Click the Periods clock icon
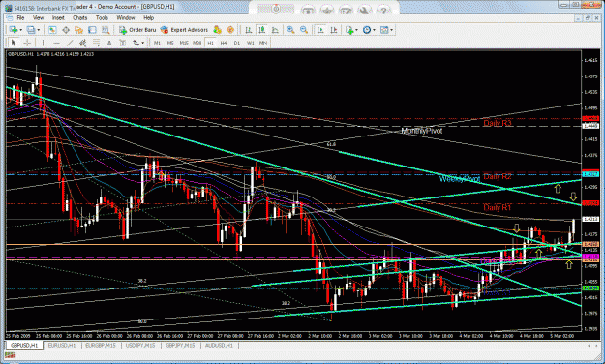Viewport: 605px width, 364px height. [x=367, y=30]
